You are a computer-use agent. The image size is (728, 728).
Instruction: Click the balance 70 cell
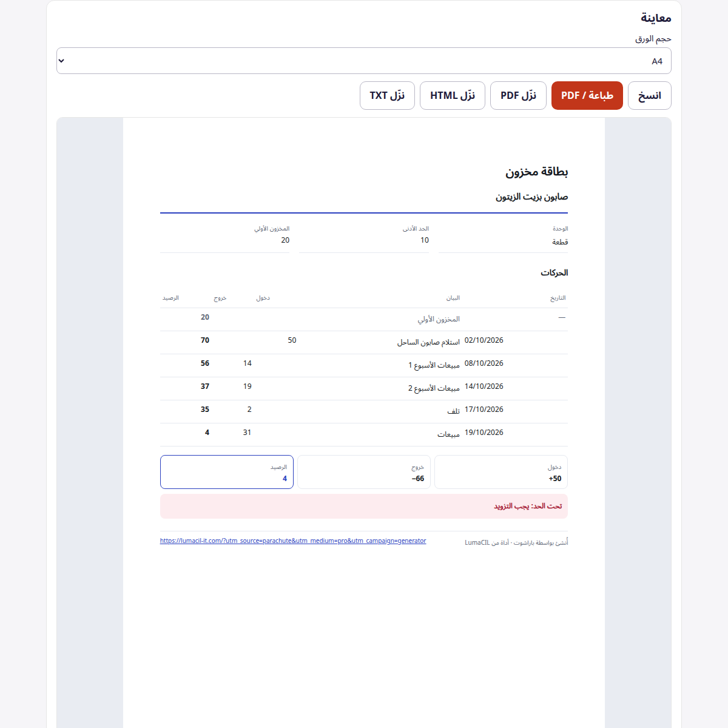click(205, 340)
